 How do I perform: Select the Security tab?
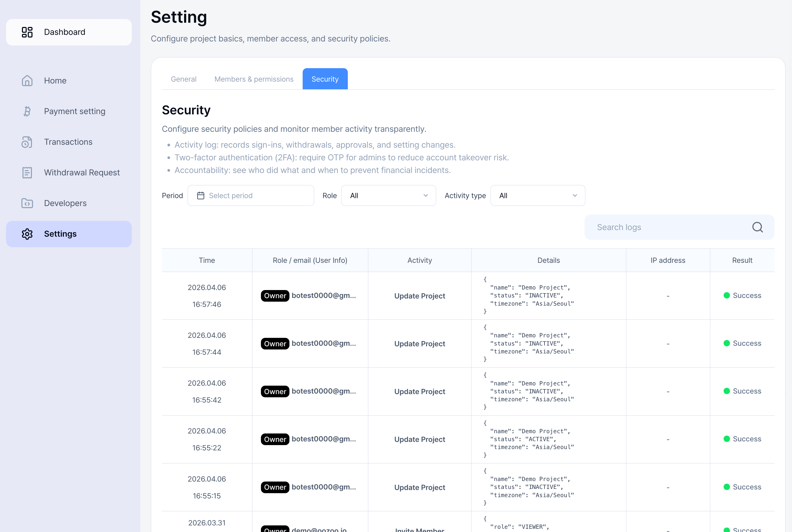tap(325, 79)
